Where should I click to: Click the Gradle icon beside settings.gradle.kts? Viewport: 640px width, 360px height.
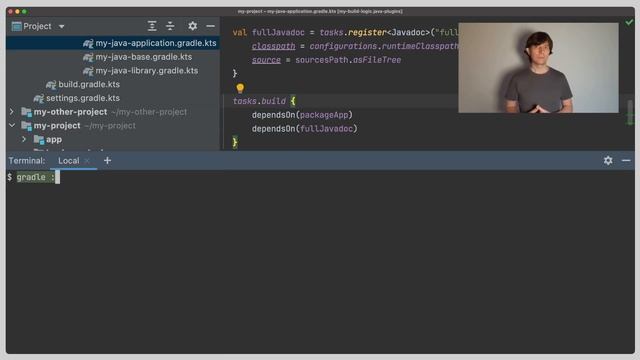point(39,99)
